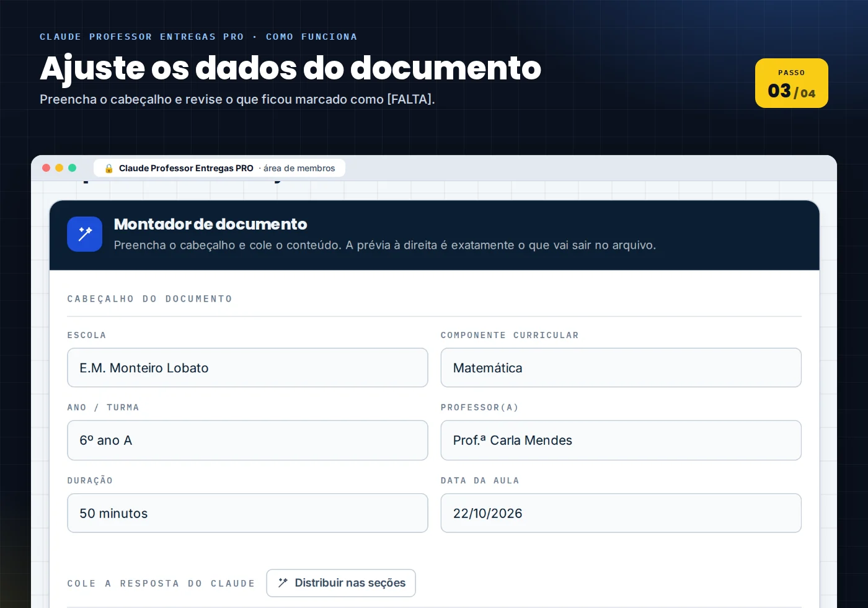Click the description starting Preencha o cabeçalho e cole
Screen dimensions: 868x608
(385, 245)
